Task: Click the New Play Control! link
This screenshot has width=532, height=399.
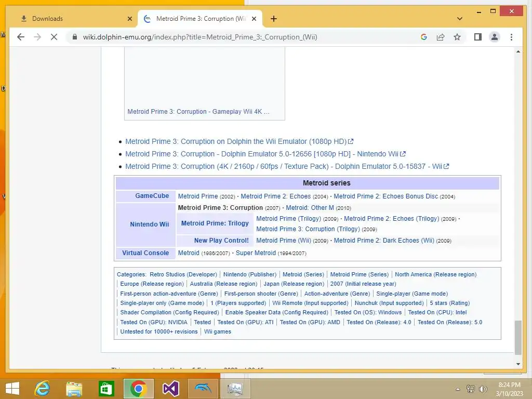Action: click(221, 240)
